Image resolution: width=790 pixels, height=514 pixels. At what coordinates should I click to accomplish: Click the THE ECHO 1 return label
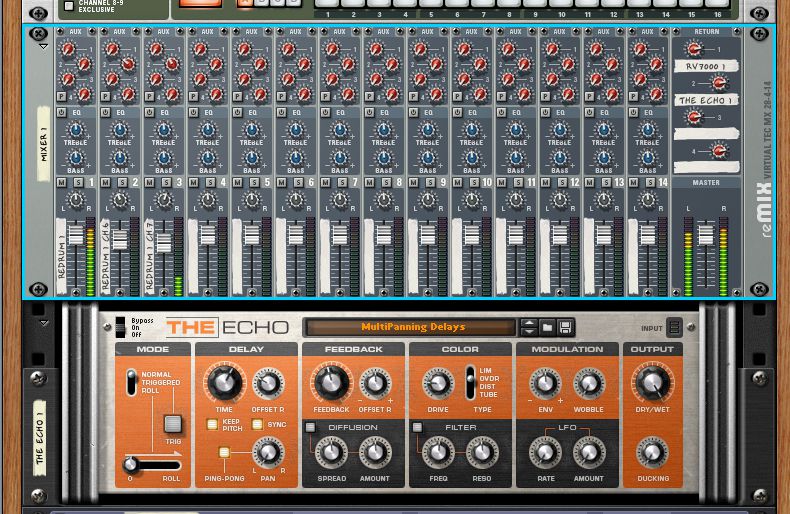click(x=706, y=100)
